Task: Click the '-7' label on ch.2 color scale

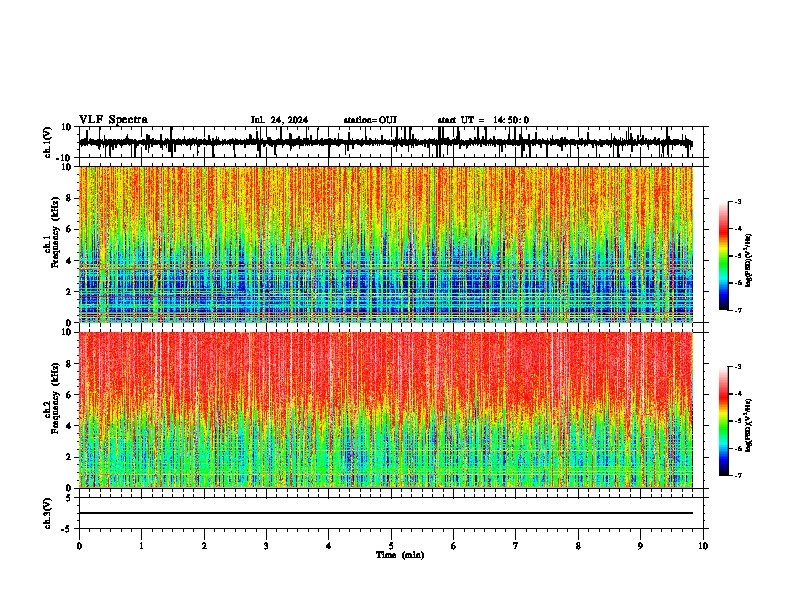Action: pyautogui.click(x=737, y=475)
